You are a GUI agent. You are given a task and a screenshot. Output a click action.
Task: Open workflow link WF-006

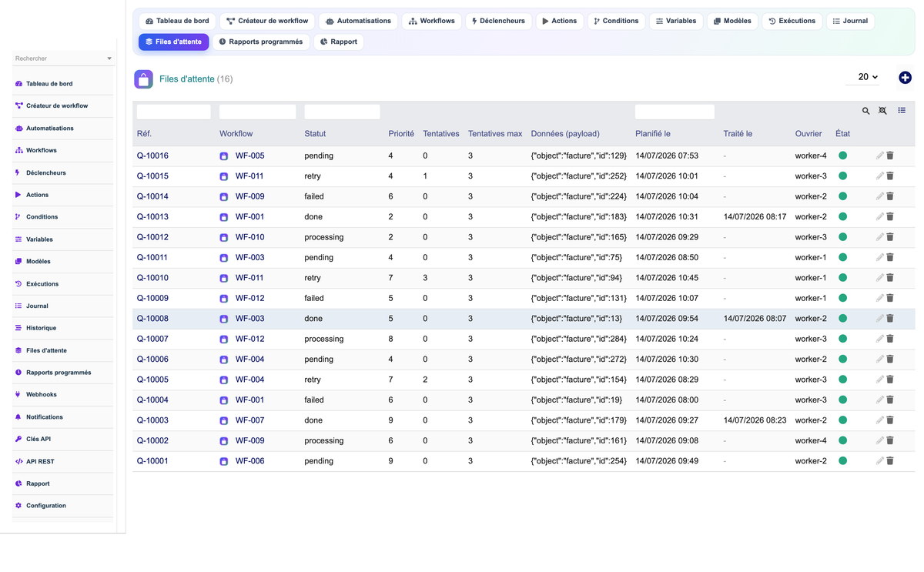249,461
